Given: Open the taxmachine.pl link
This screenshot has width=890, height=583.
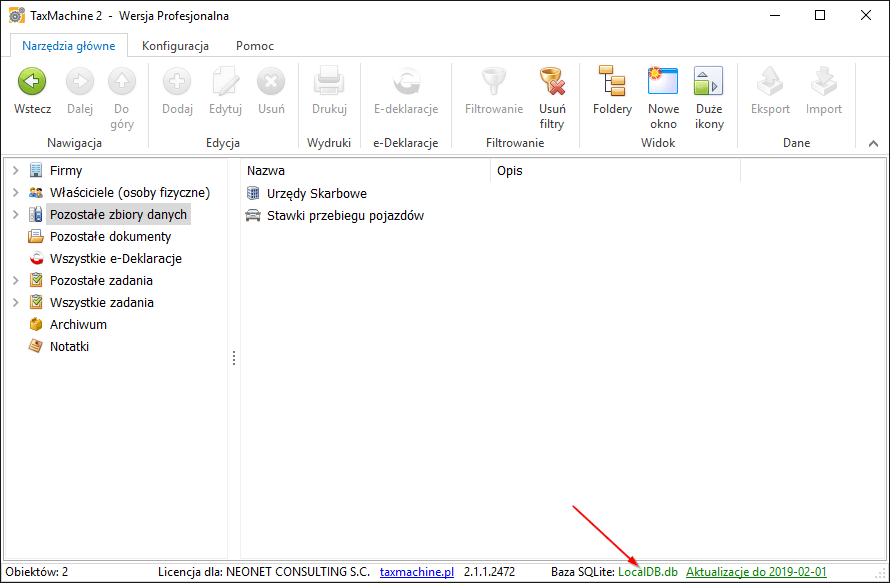Looking at the screenshot, I should [x=416, y=572].
